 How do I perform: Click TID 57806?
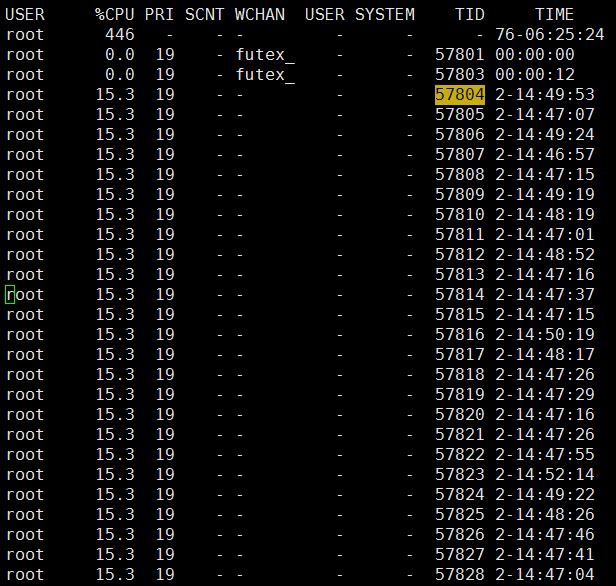(x=460, y=135)
